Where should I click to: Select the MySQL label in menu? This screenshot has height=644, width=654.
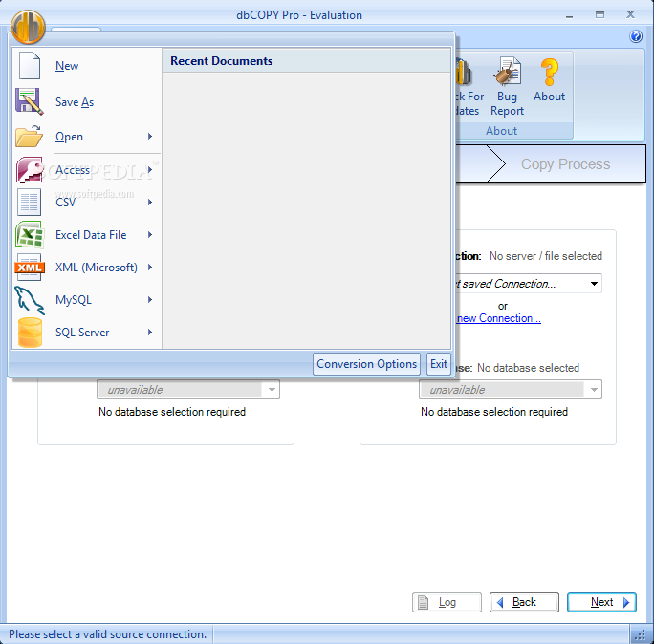coord(74,300)
